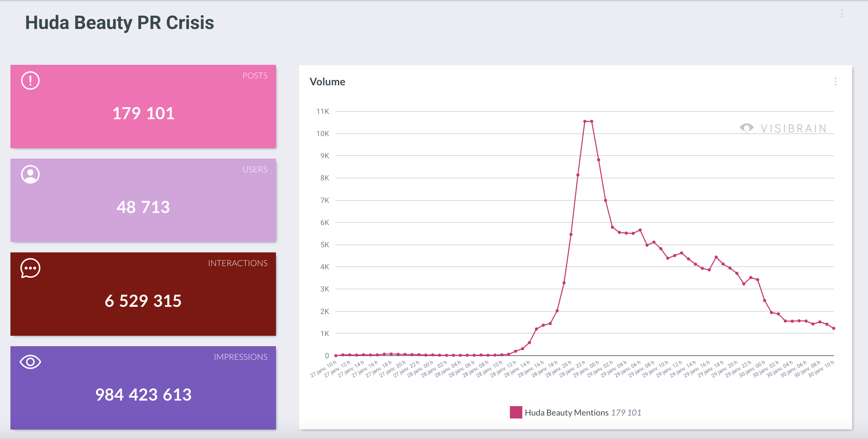Click the pink Huda Beauty Mentions legend swatch
This screenshot has height=439, width=868.
[515, 412]
